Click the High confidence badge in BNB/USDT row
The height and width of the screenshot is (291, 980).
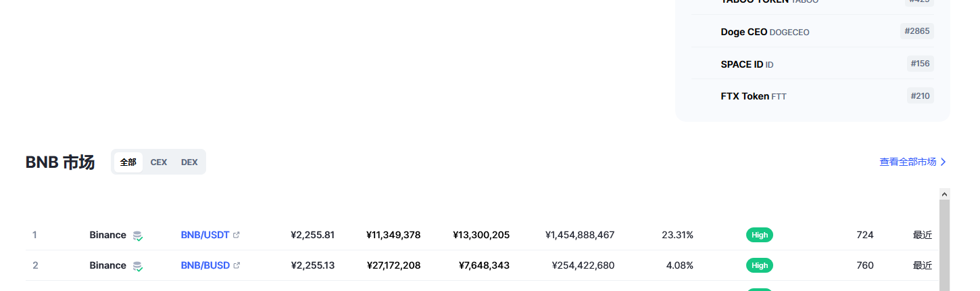click(x=760, y=235)
